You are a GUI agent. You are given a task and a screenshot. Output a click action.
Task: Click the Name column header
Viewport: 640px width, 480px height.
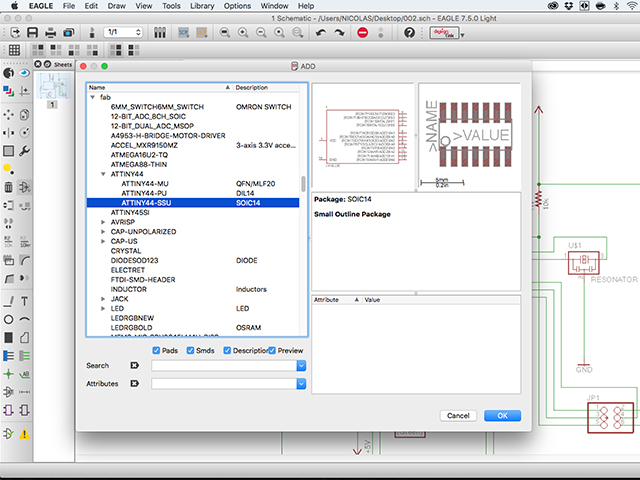(160, 87)
